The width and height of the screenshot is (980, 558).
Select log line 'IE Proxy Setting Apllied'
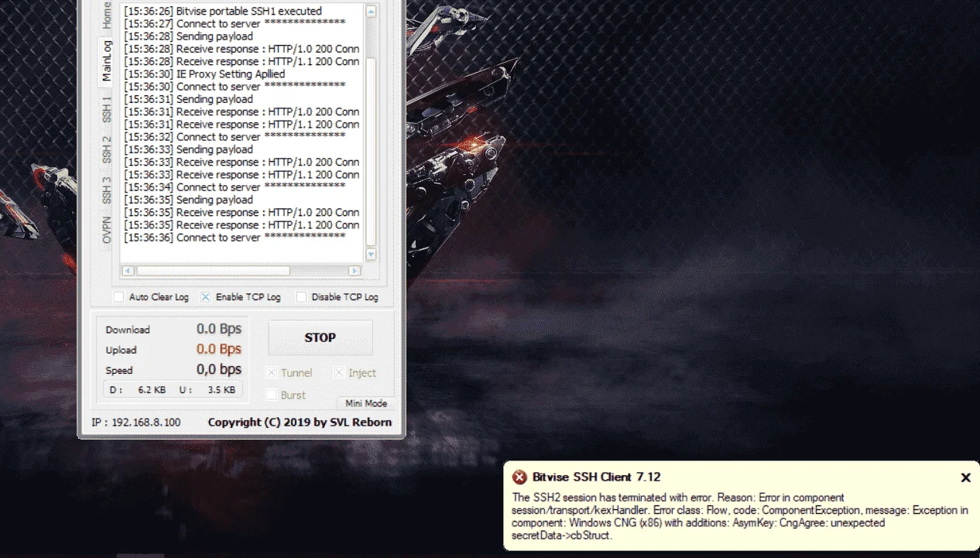coord(204,74)
